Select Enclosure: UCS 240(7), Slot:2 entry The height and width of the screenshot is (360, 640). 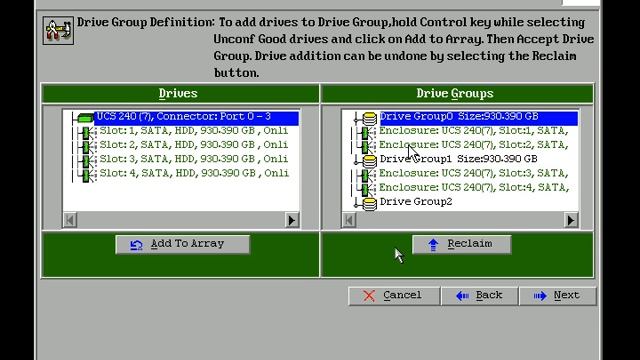pos(473,145)
